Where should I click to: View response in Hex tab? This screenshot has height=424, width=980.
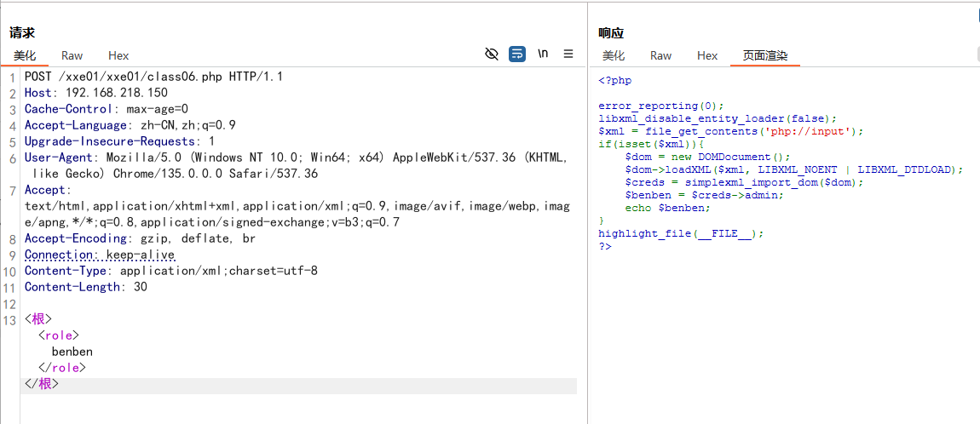[707, 55]
